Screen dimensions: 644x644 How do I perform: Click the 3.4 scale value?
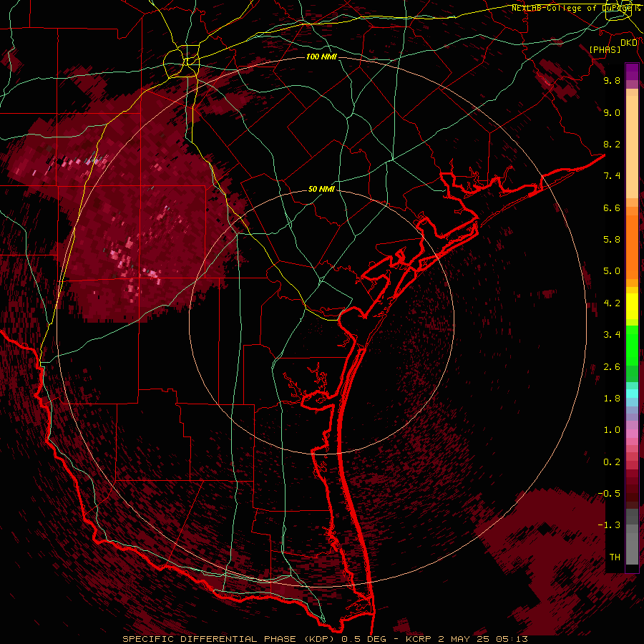click(x=612, y=335)
